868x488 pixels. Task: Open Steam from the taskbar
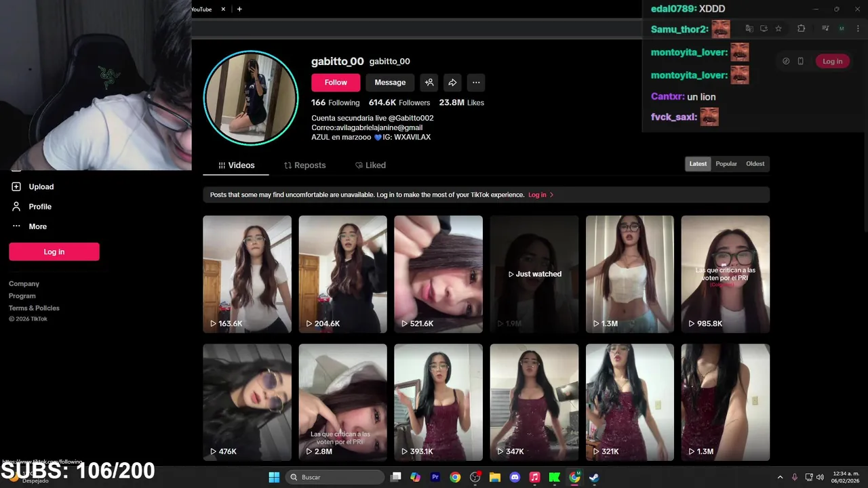[x=594, y=477]
